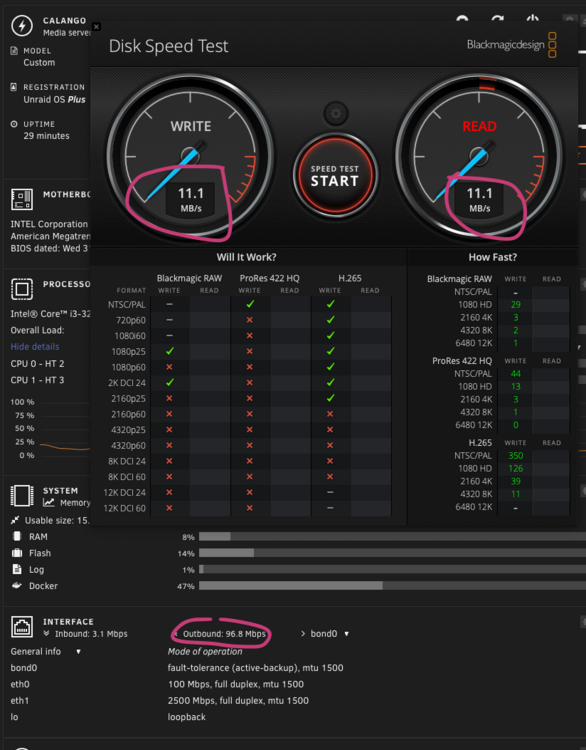Viewport: 586px width, 750px height.
Task: Click the 'CPU 0 - HT 2' row
Action: coord(37,364)
